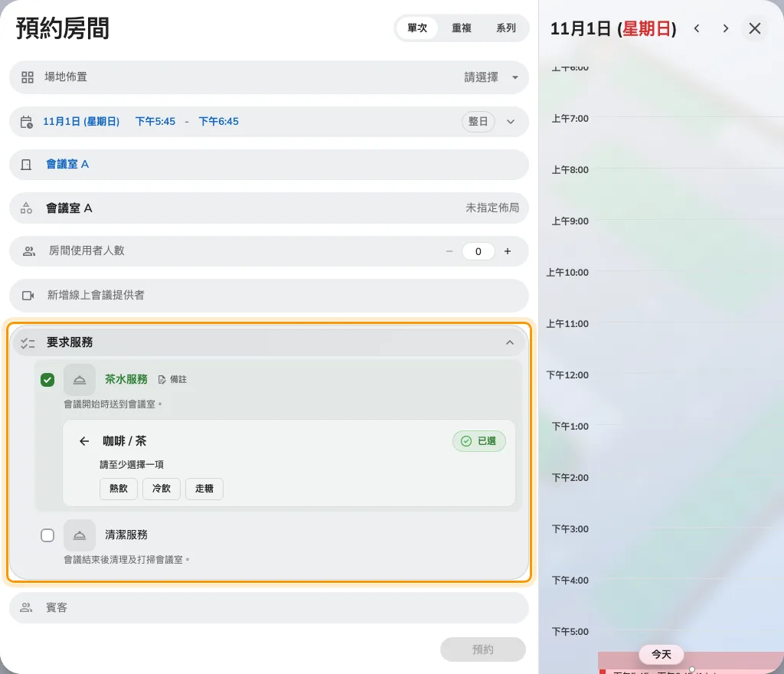784x674 pixels.
Task: Check the 清潔服務 checkbox
Action: click(x=47, y=535)
